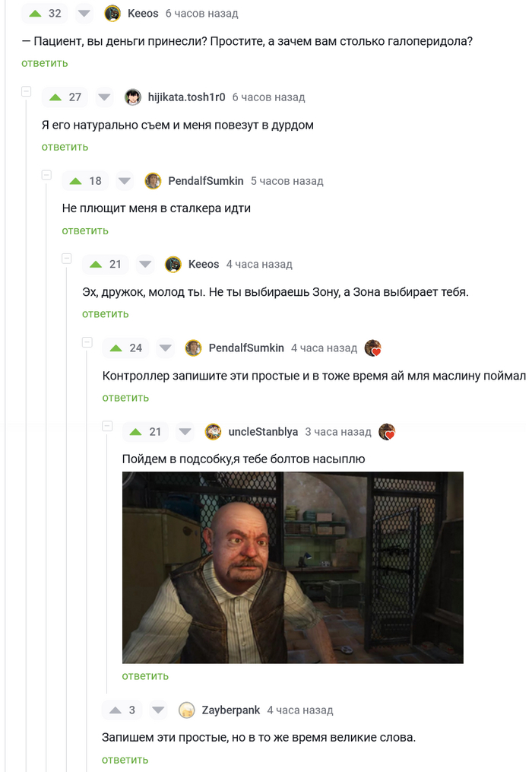The height and width of the screenshot is (772, 532).
Task: Open Zayberpank username profile
Action: click(231, 710)
